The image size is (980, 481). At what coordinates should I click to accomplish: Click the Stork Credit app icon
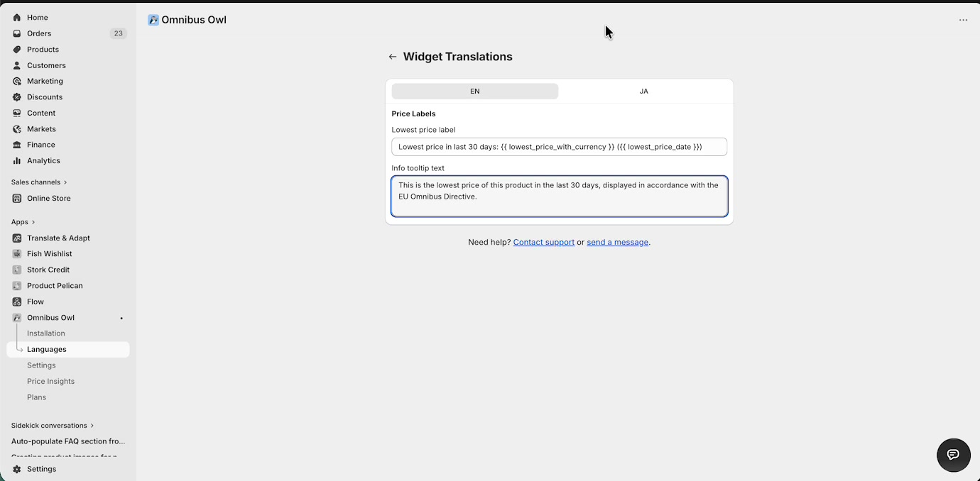(x=17, y=270)
